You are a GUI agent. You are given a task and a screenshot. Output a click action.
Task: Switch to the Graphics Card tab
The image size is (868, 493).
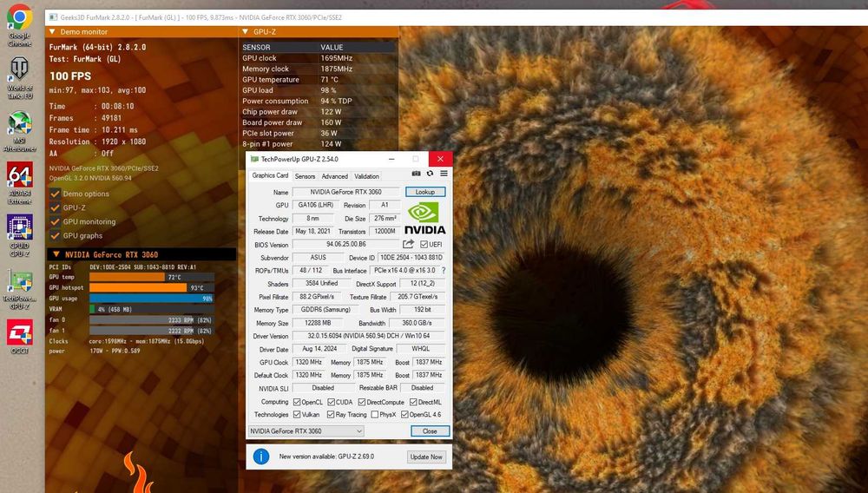(270, 175)
